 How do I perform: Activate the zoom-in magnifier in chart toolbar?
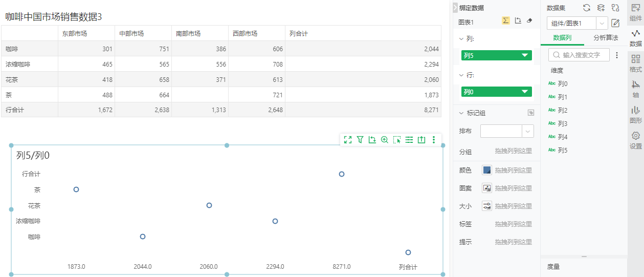(x=385, y=139)
